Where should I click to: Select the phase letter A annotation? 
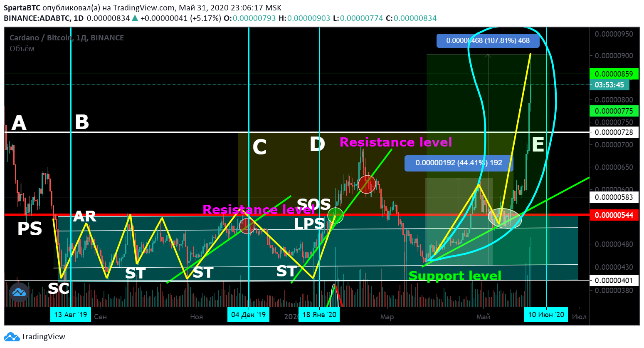point(19,123)
